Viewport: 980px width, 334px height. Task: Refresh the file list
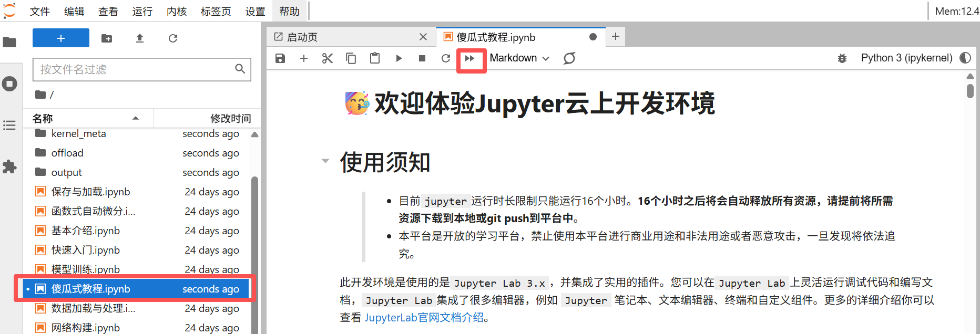pyautogui.click(x=173, y=38)
